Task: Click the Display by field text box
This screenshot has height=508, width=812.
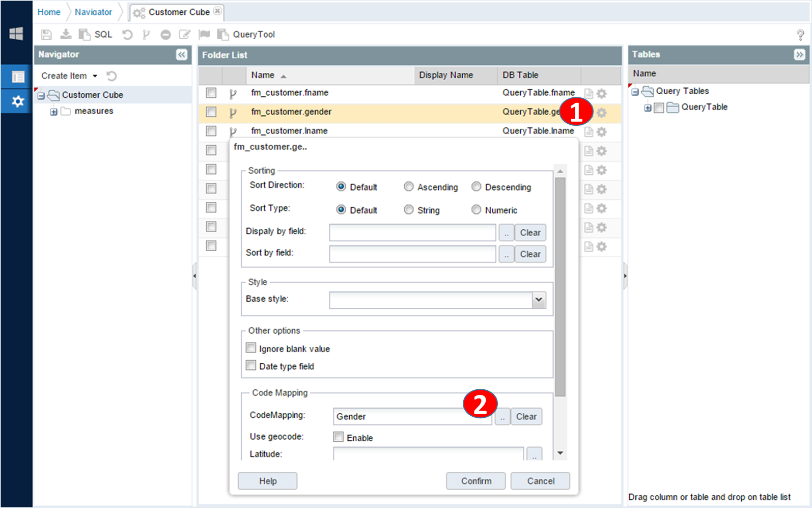Action: click(x=412, y=233)
